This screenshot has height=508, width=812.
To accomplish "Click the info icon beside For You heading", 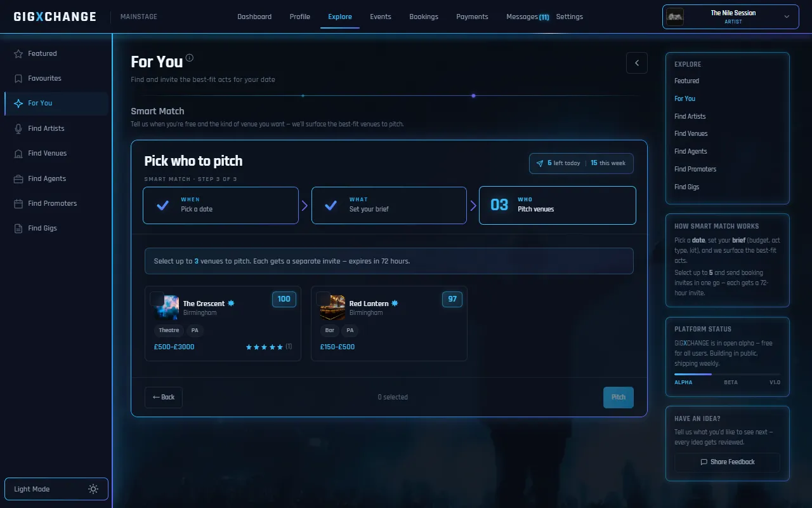I will pos(189,58).
